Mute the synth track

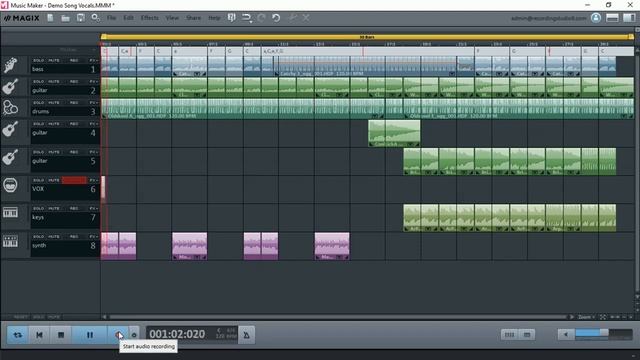(x=54, y=237)
